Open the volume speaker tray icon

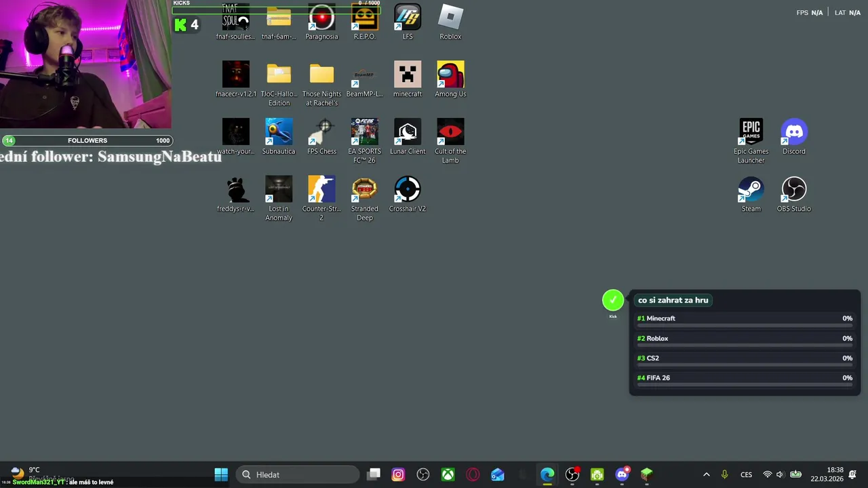click(780, 474)
